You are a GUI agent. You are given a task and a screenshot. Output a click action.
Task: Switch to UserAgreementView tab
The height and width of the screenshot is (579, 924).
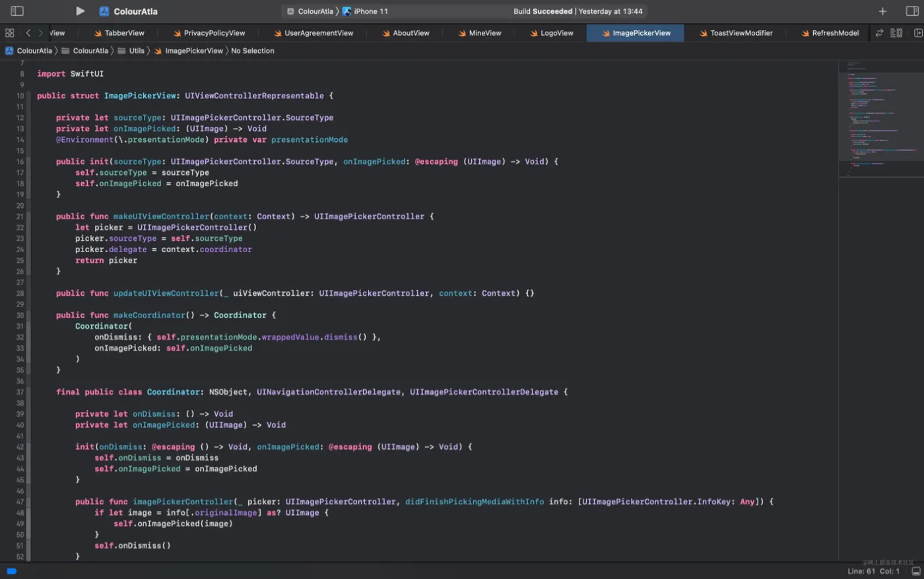[313, 33]
